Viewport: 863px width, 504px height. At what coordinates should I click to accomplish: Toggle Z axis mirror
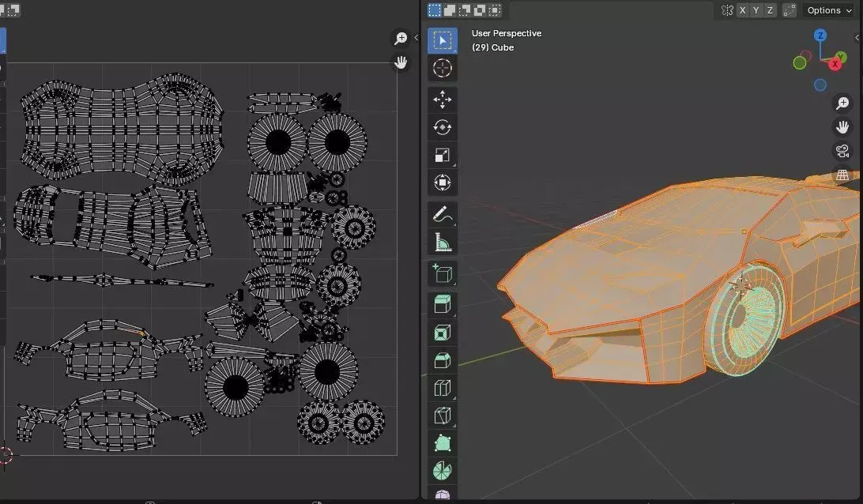coord(770,10)
